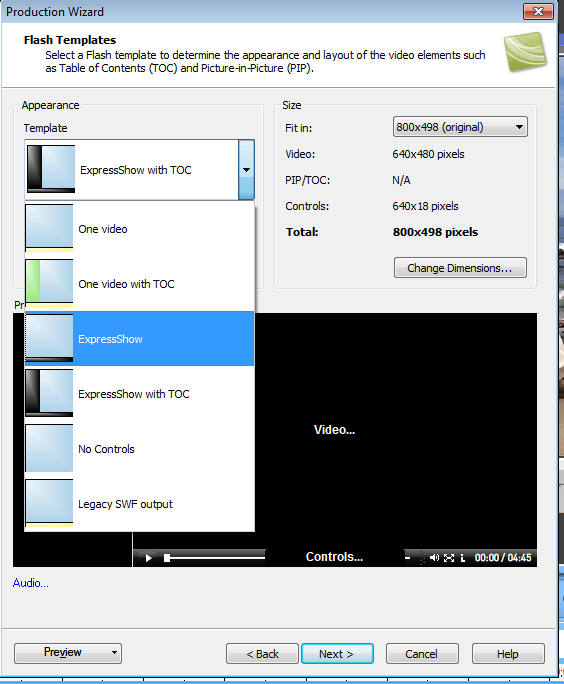Click the green Camtasia logo icon
The width and height of the screenshot is (564, 684).
click(x=525, y=52)
